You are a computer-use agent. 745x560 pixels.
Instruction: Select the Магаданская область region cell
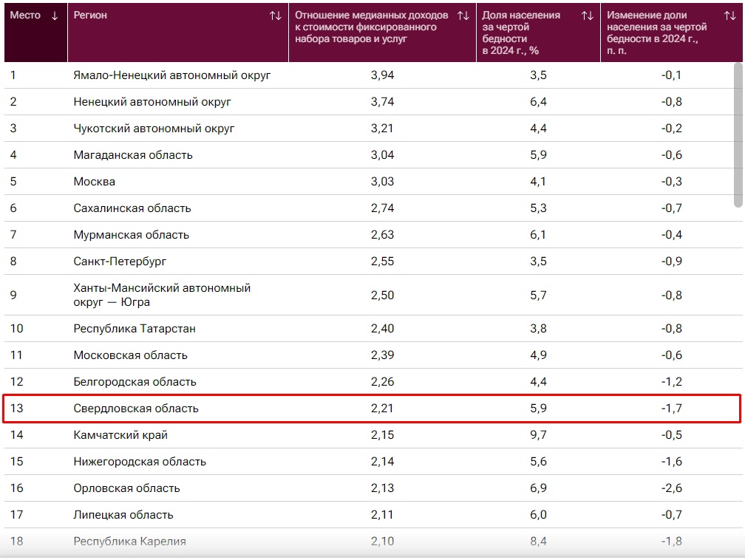pos(133,155)
